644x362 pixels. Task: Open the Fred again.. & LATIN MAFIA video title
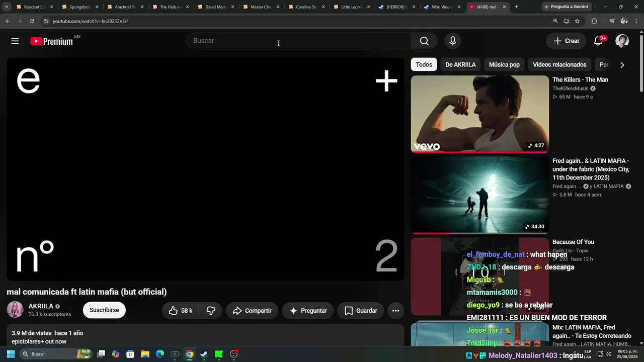pyautogui.click(x=591, y=169)
